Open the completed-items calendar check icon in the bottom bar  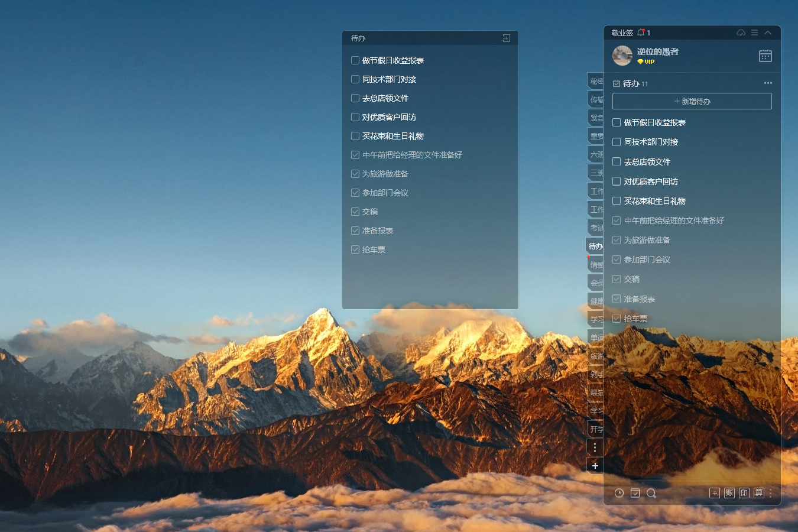pos(635,493)
